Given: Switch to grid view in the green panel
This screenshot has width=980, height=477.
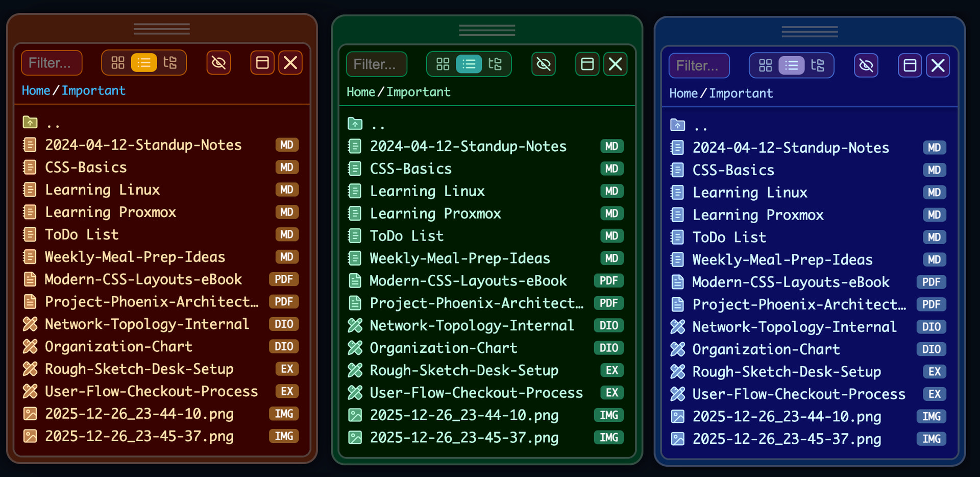Looking at the screenshot, I should (x=443, y=64).
